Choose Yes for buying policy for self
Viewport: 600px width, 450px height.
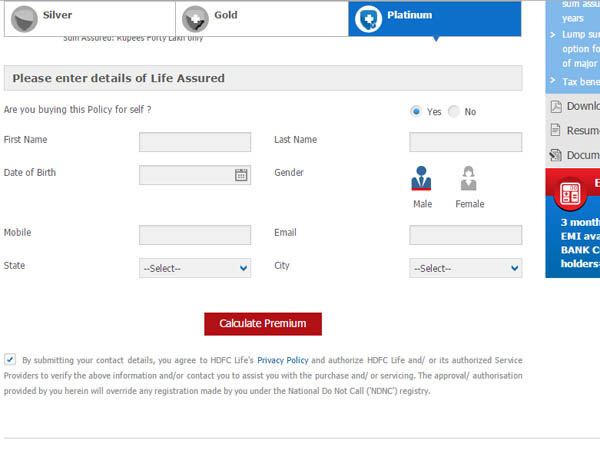(x=416, y=111)
